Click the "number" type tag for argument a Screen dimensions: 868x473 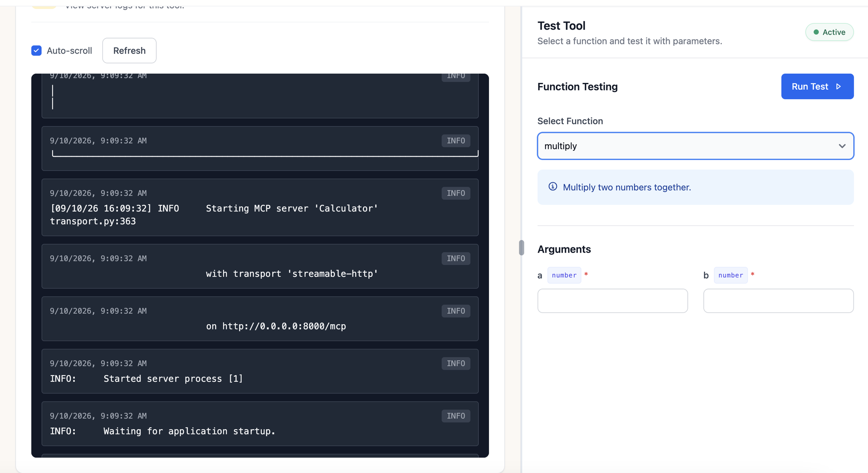pyautogui.click(x=564, y=275)
